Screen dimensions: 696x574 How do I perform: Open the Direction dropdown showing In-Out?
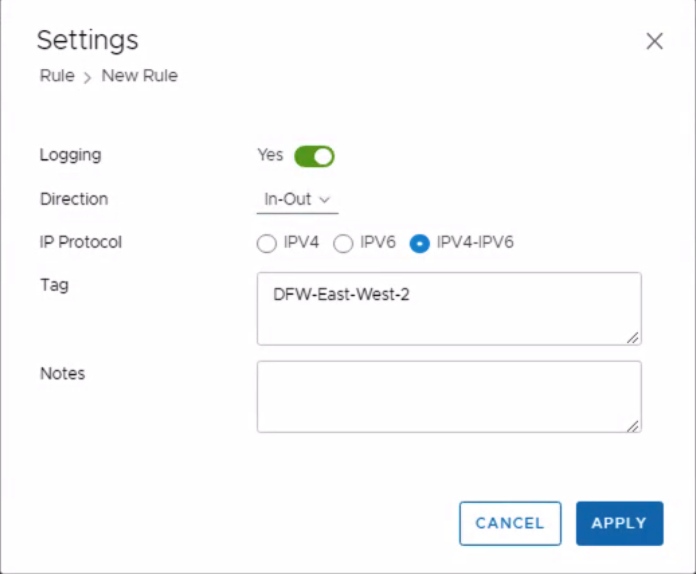296,199
